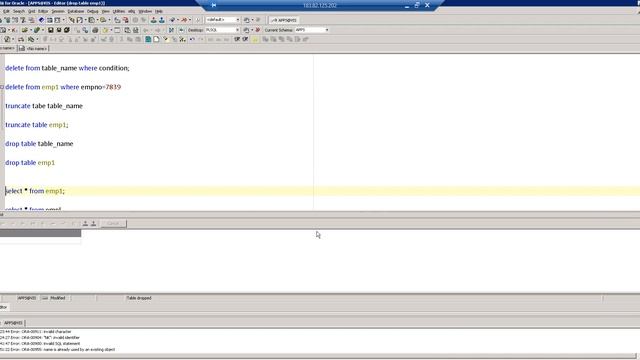The width and height of the screenshot is (640, 360).
Task: Open the Edit menu
Action: tap(6, 11)
